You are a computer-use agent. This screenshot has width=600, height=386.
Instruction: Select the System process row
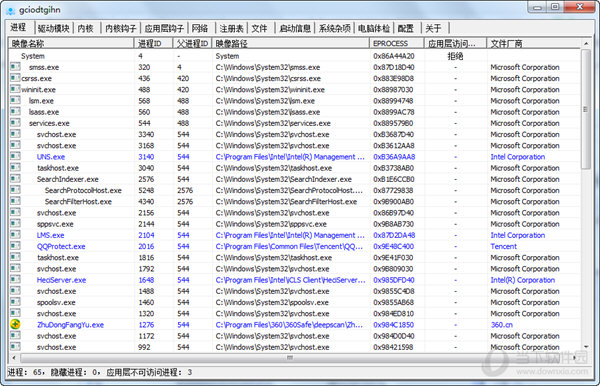tap(295, 56)
